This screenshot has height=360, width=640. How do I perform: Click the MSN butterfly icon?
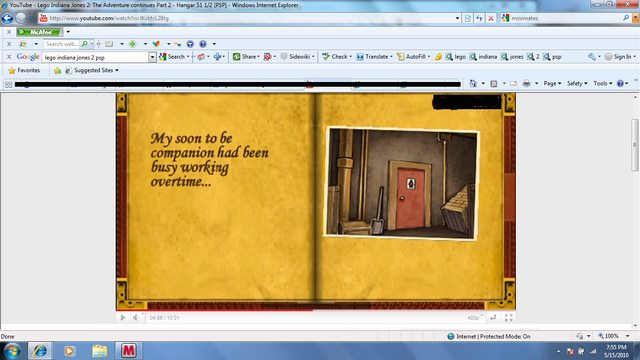156,44
